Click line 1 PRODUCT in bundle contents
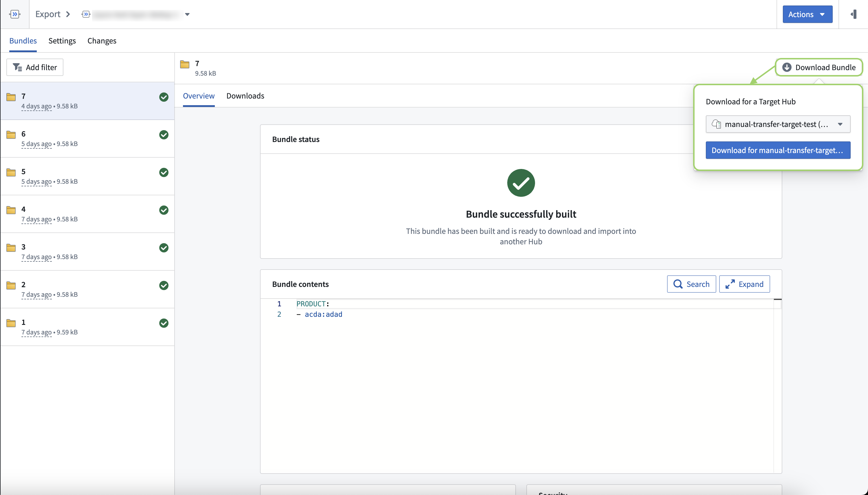Screen dimensions: 868x495 click(313, 304)
